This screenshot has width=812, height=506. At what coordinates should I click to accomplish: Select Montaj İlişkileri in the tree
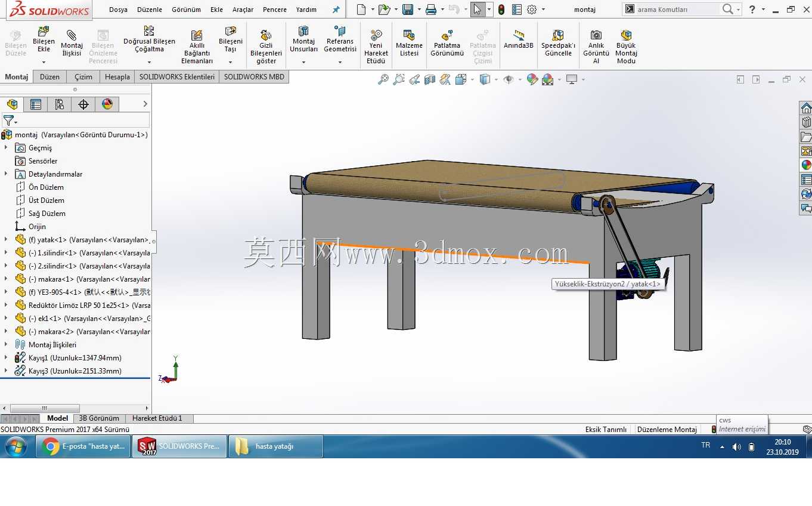tap(52, 344)
